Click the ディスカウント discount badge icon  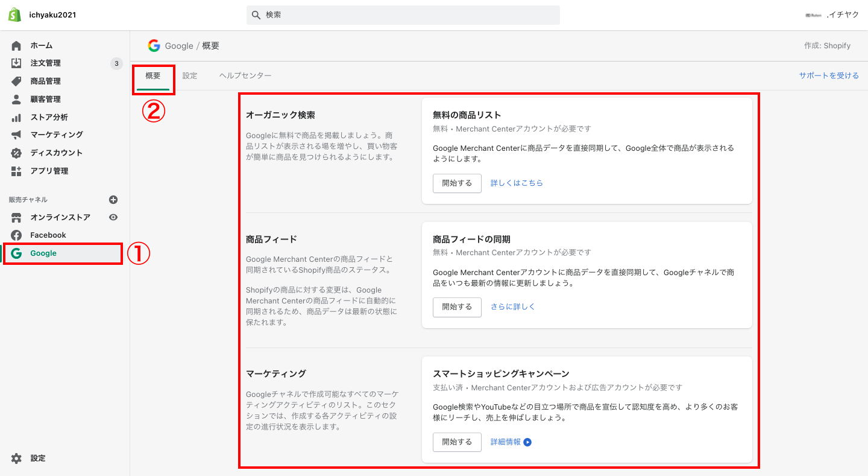[16, 153]
